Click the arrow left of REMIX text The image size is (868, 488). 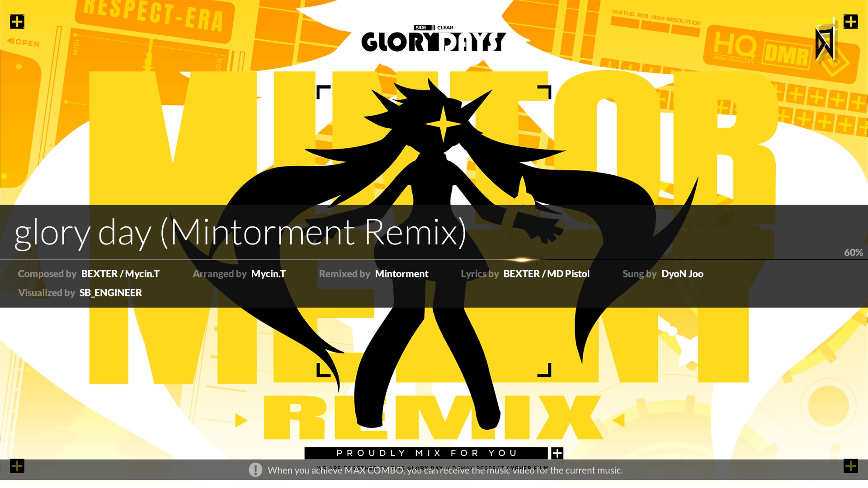[x=241, y=421]
